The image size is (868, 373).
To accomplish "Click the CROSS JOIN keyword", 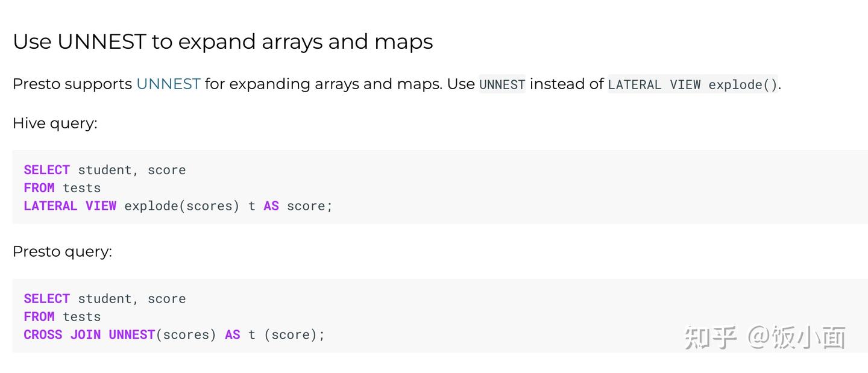I will [x=62, y=335].
